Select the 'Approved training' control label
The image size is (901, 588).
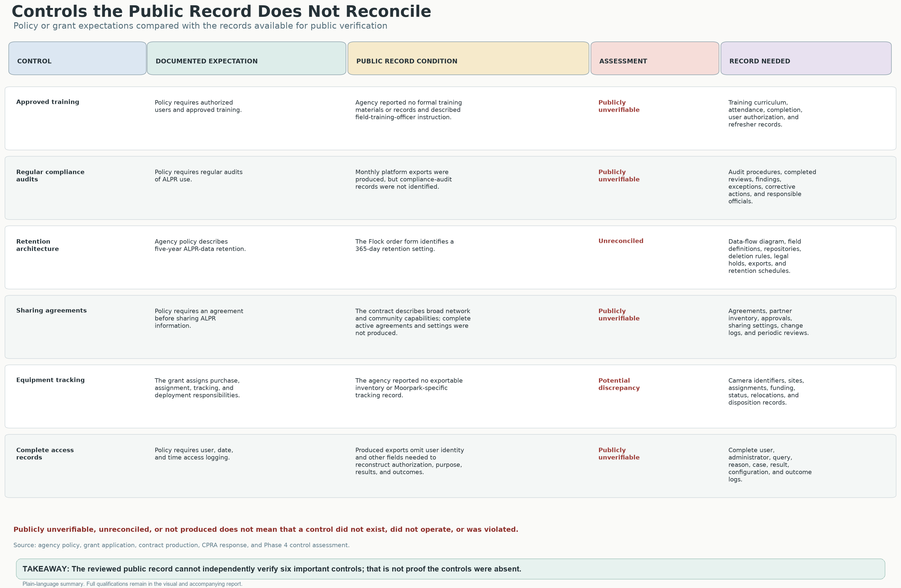tap(48, 102)
